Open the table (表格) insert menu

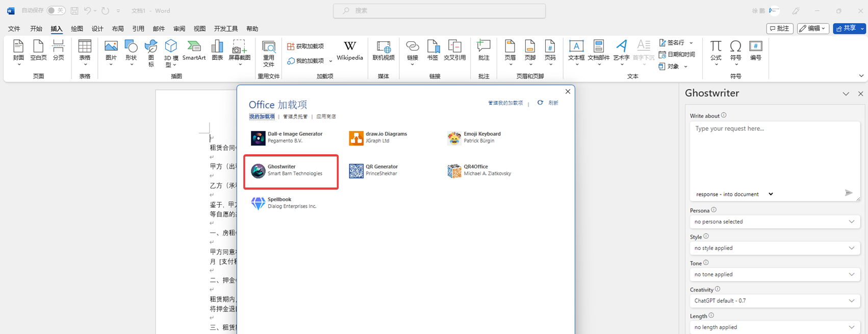pos(85,52)
